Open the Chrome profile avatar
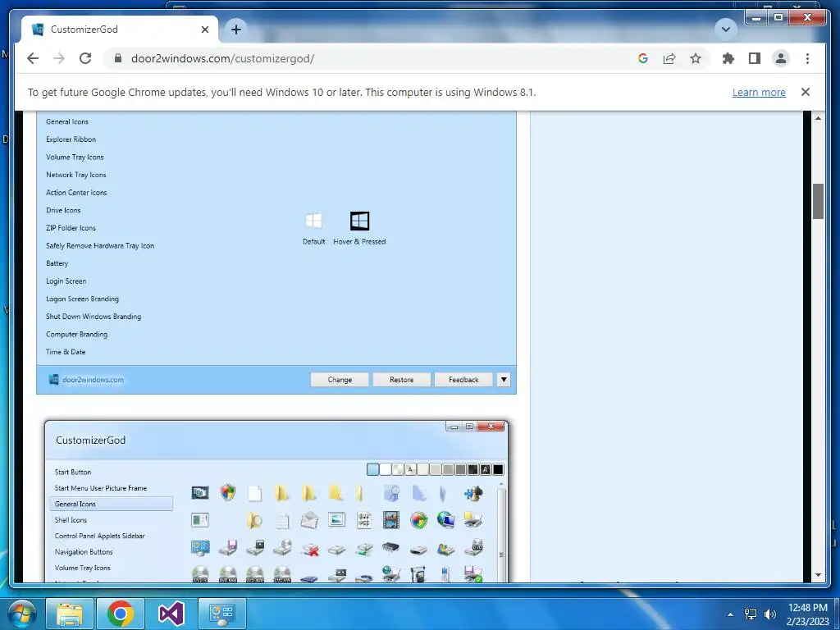The width and height of the screenshot is (840, 630). pos(781,58)
